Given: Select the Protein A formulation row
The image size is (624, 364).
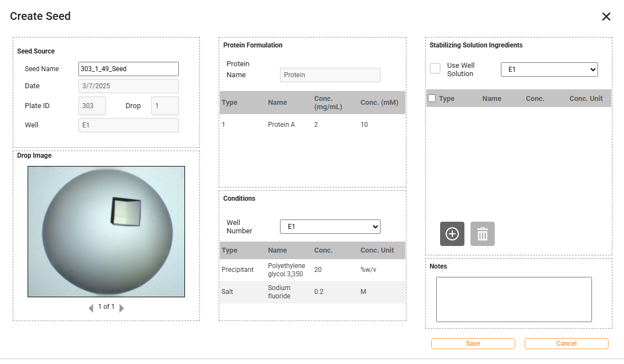Looking at the screenshot, I should 312,125.
